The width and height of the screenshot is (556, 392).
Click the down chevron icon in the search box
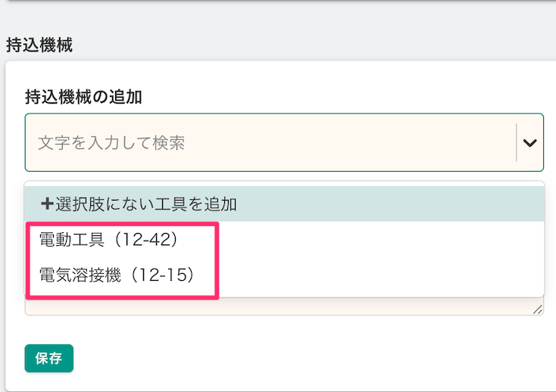pyautogui.click(x=529, y=142)
